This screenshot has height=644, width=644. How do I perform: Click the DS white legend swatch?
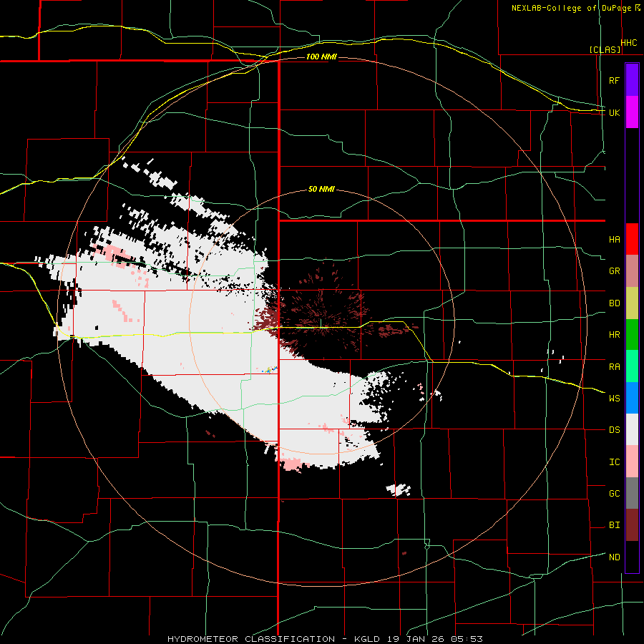[632, 429]
